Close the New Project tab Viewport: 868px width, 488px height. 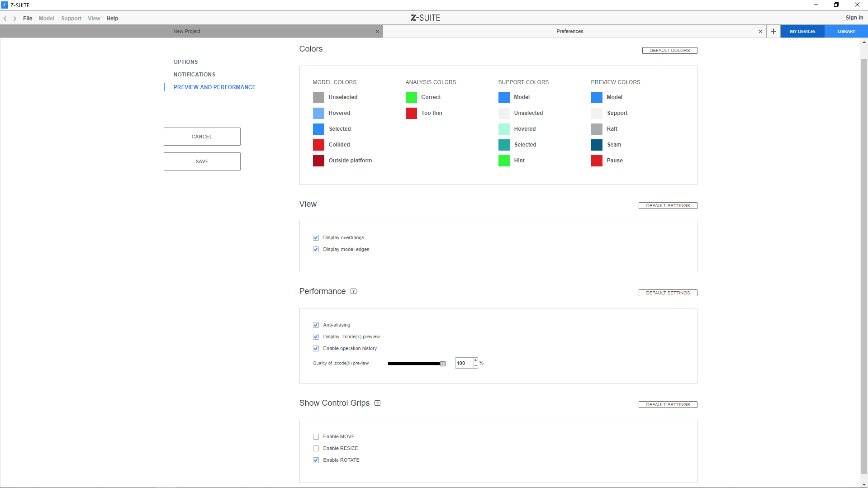click(377, 31)
